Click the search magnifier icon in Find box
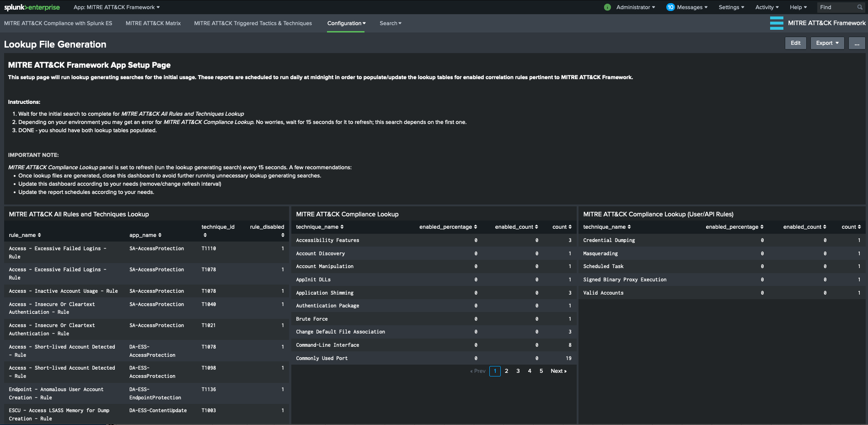Image resolution: width=868 pixels, height=425 pixels. [860, 7]
